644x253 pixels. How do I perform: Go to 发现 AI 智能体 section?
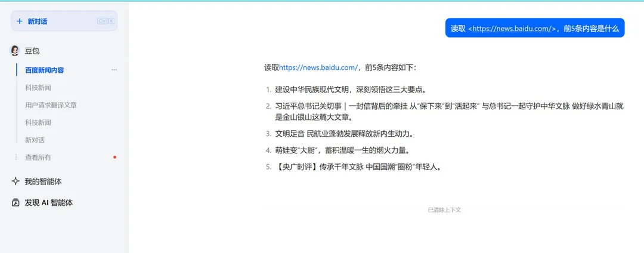(x=48, y=203)
